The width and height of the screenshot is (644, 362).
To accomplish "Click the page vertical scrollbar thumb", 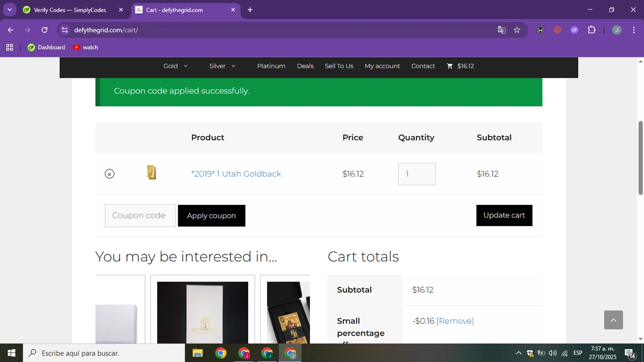I will tap(641, 158).
